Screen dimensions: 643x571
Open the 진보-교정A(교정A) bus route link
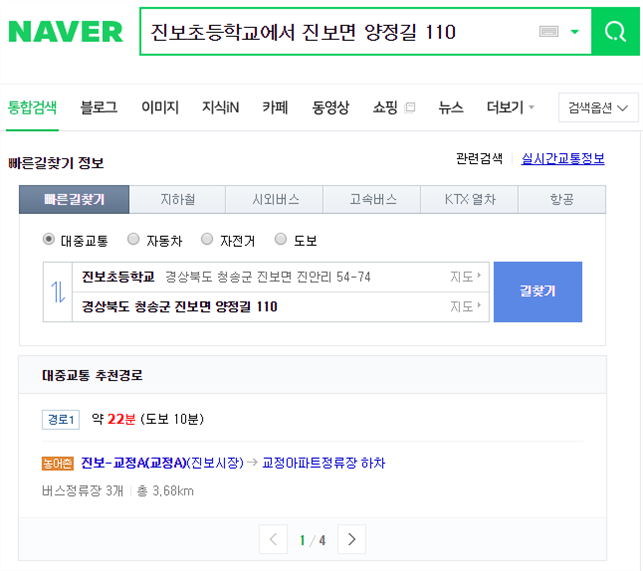[x=162, y=463]
